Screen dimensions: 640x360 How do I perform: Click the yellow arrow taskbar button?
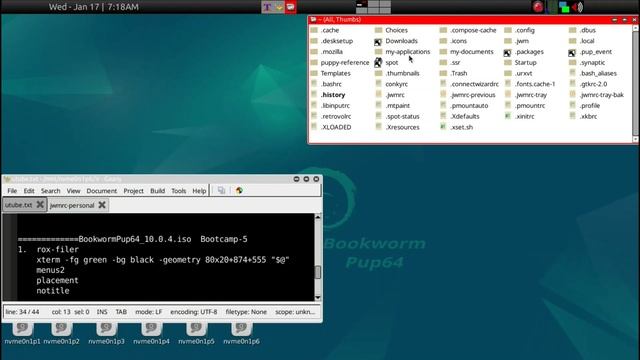click(279, 7)
